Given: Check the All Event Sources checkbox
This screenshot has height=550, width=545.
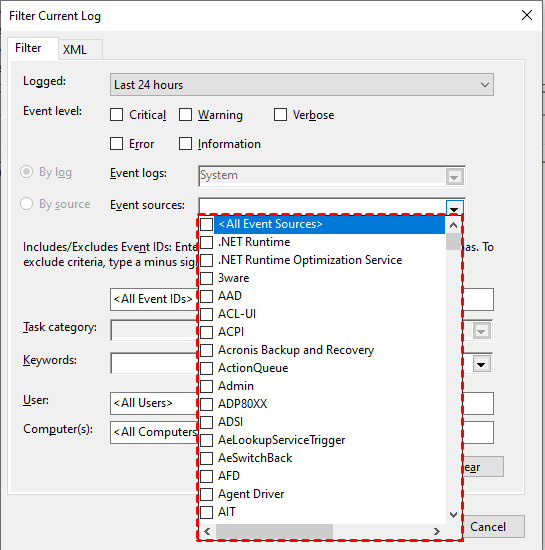Looking at the screenshot, I should coord(207,224).
